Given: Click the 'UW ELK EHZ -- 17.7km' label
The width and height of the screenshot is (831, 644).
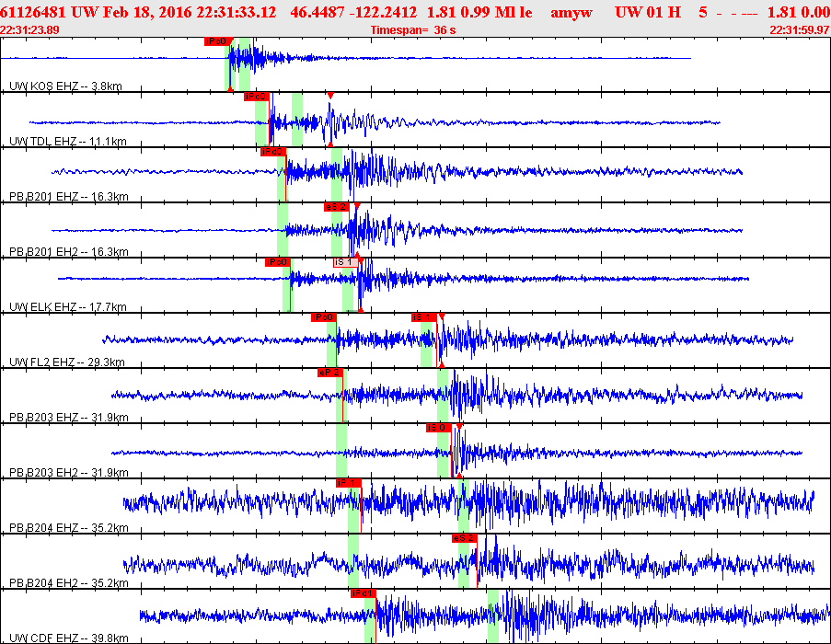Looking at the screenshot, I should point(68,306).
